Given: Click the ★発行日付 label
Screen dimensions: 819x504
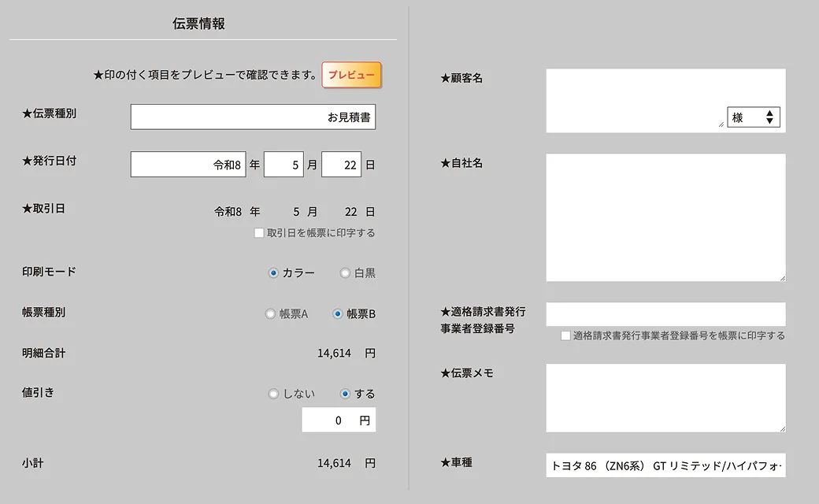Looking at the screenshot, I should coord(49,161).
